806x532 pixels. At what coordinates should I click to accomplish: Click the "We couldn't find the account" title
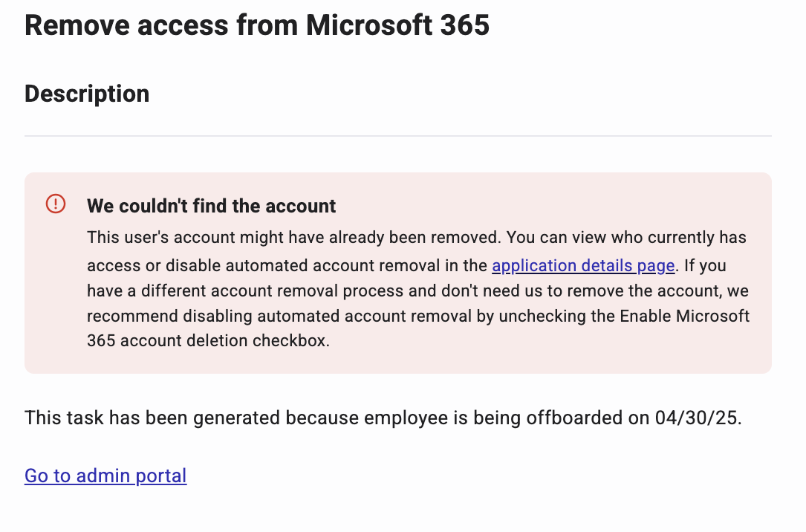[212, 206]
